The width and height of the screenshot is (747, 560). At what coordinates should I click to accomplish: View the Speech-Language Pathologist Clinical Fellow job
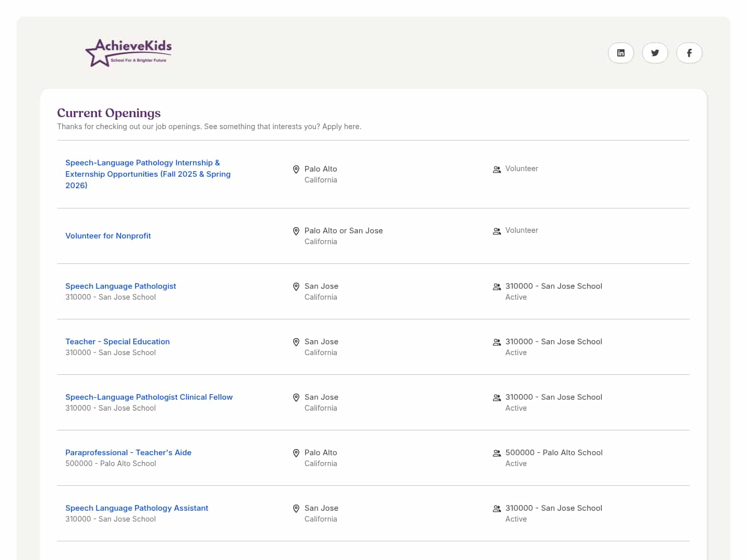[x=149, y=397]
